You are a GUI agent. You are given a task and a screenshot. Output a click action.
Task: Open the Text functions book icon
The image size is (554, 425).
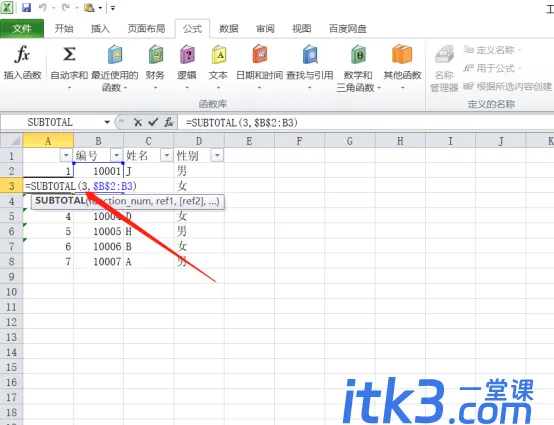[x=219, y=54]
